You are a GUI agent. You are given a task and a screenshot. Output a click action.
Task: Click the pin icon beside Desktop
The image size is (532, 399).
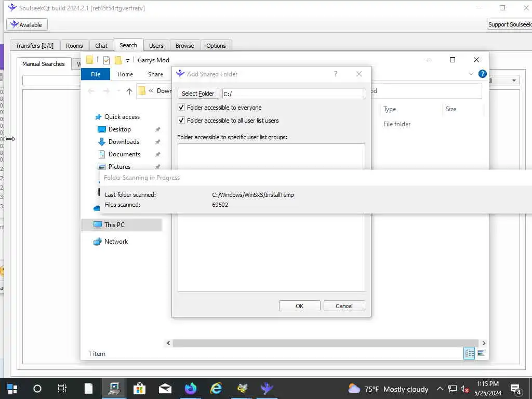[157, 129]
